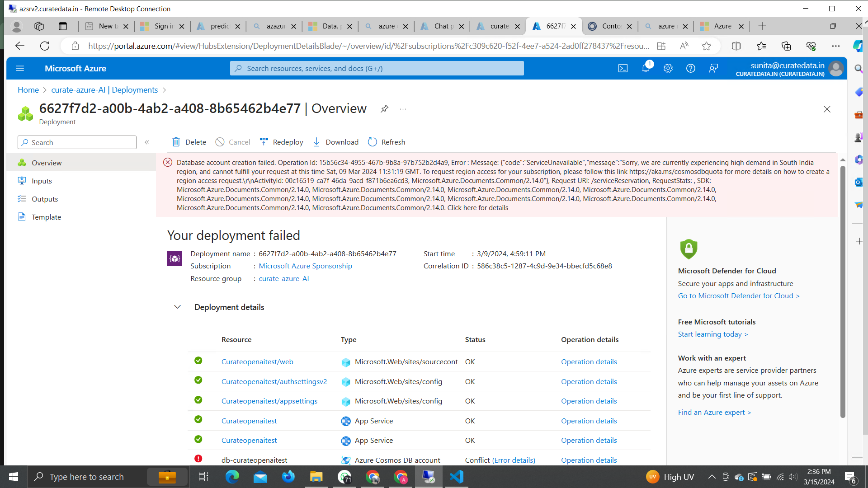This screenshot has height=488, width=868.
Task: Click Start learning today link
Action: click(713, 334)
